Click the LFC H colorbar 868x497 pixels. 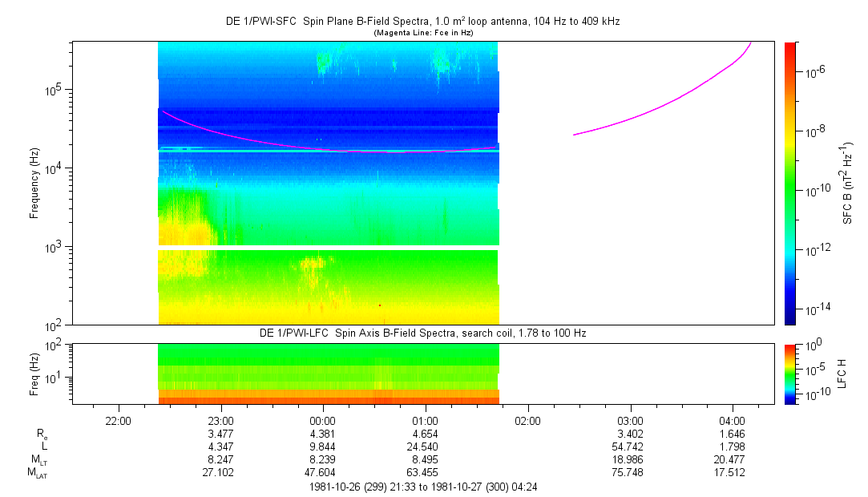tap(790, 374)
